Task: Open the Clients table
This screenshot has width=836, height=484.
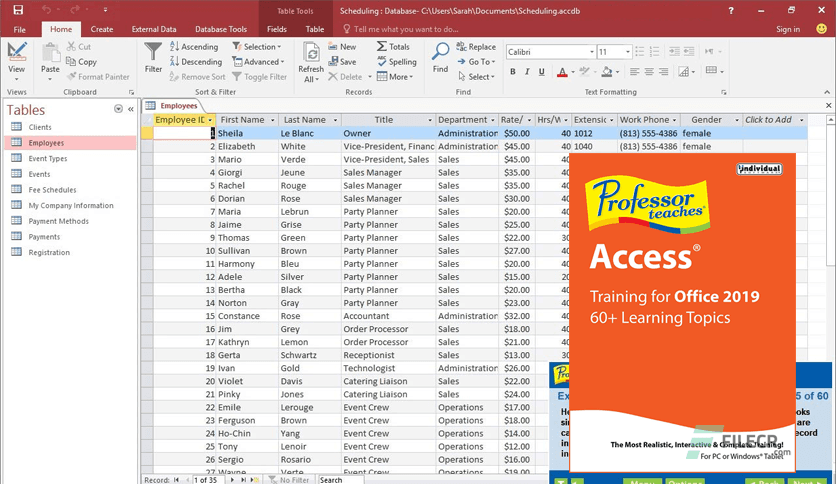Action: tap(40, 127)
